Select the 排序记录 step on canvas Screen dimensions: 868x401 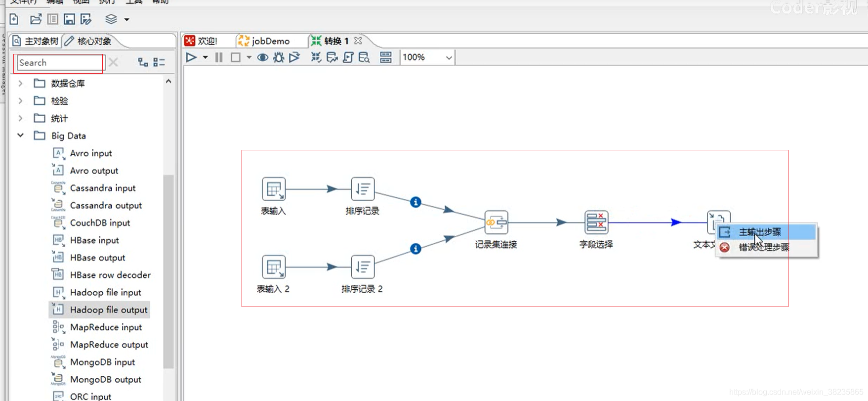(x=363, y=189)
